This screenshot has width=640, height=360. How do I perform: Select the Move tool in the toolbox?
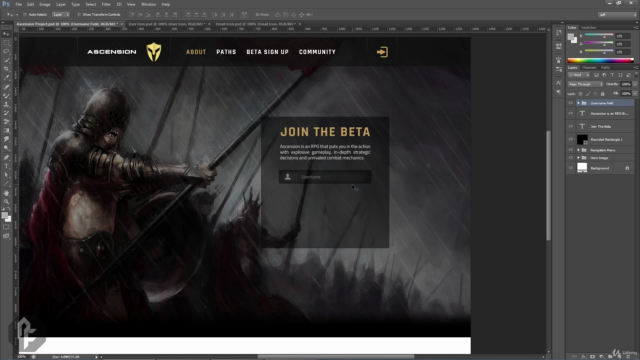pos(6,34)
